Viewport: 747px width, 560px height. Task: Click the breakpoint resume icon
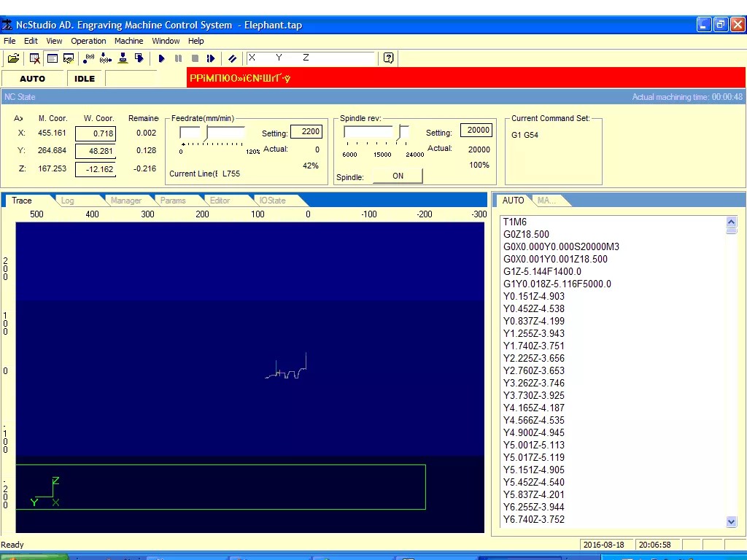[211, 58]
